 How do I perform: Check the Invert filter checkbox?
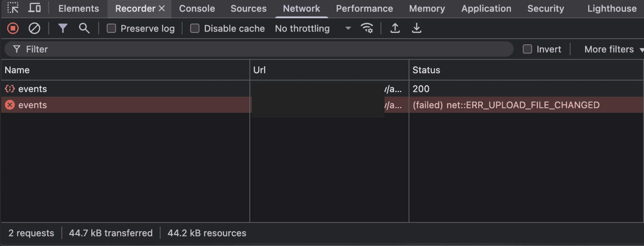[527, 49]
